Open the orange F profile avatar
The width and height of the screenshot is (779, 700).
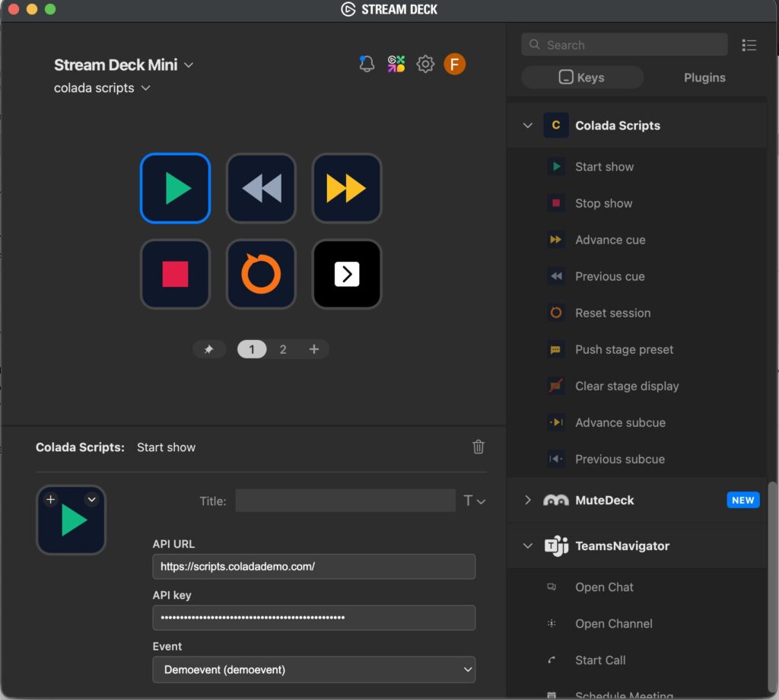[x=455, y=64]
